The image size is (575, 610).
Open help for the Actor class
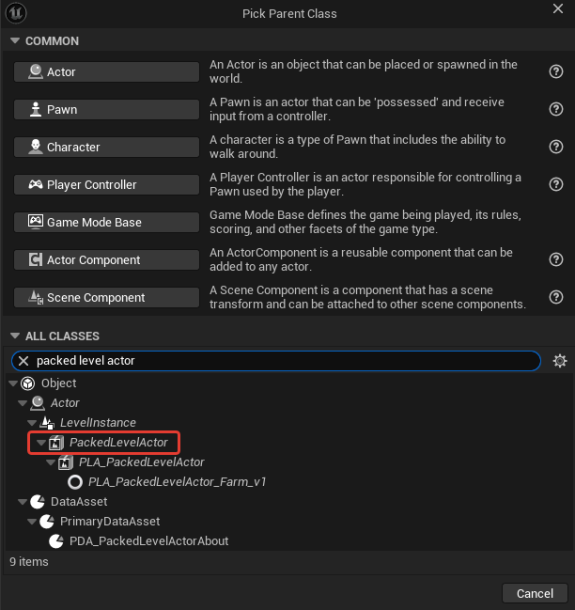pos(556,72)
